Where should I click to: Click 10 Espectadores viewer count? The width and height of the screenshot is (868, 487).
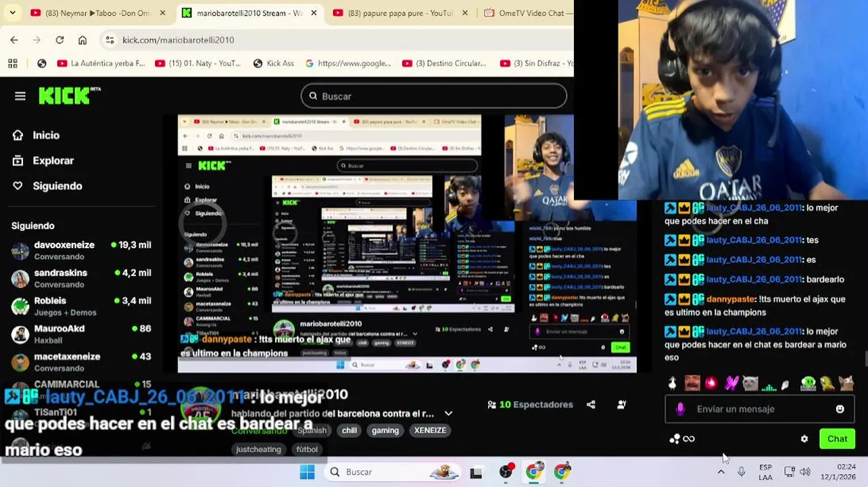(531, 404)
